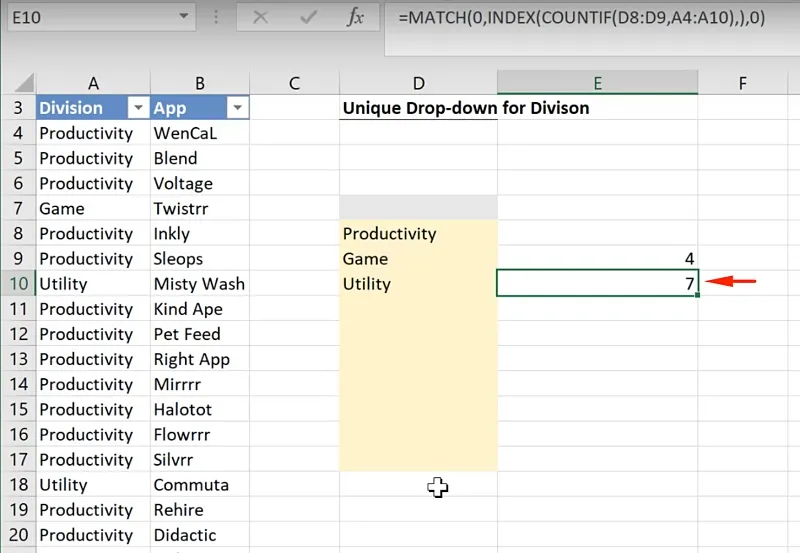Open the App column filter dropdown
The image size is (800, 553).
(237, 108)
